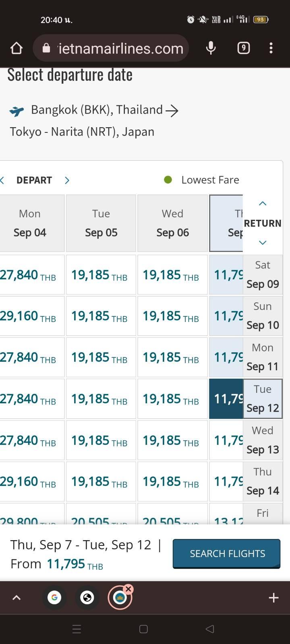The image size is (290, 644).
Task: Click the SEARCH FLIGHTS button
Action: tap(227, 554)
